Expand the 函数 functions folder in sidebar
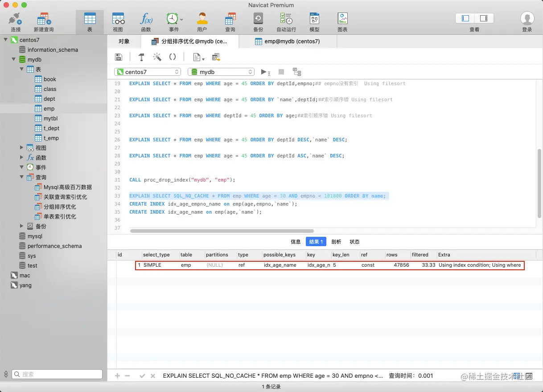The width and height of the screenshot is (543, 392). [22, 157]
